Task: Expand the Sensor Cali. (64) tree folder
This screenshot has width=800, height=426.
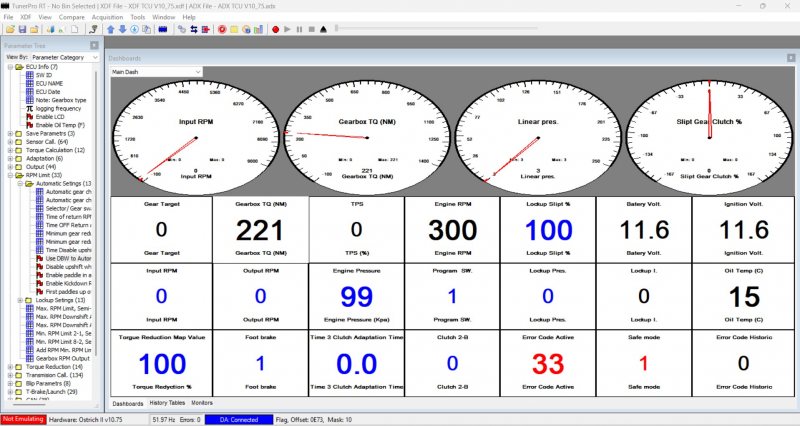Action: pyautogui.click(x=9, y=141)
